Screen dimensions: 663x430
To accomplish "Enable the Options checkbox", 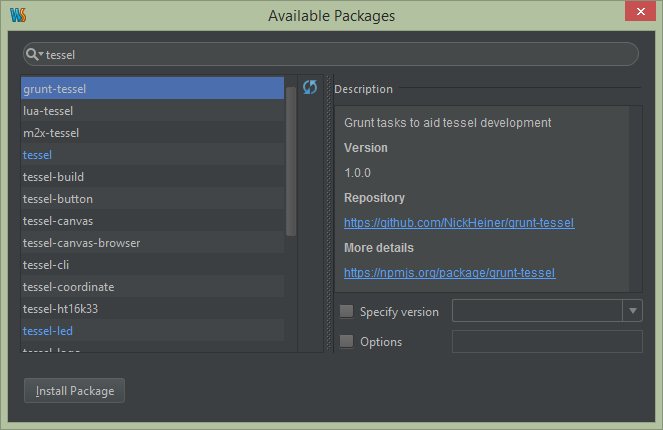I will click(x=346, y=342).
